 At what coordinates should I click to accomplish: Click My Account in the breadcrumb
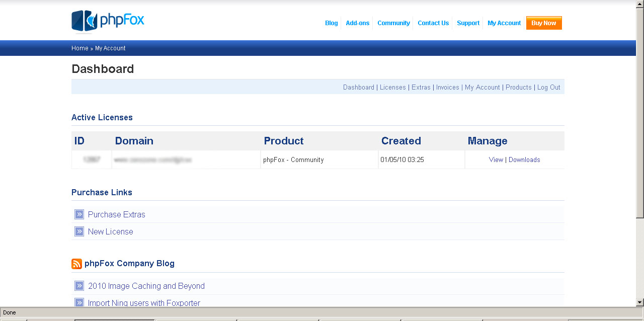pos(110,48)
